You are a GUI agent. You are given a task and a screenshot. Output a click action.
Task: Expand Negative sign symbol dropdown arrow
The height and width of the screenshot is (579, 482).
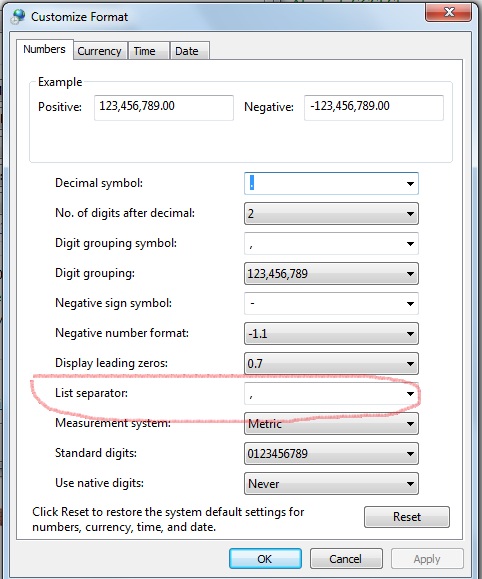click(x=410, y=304)
